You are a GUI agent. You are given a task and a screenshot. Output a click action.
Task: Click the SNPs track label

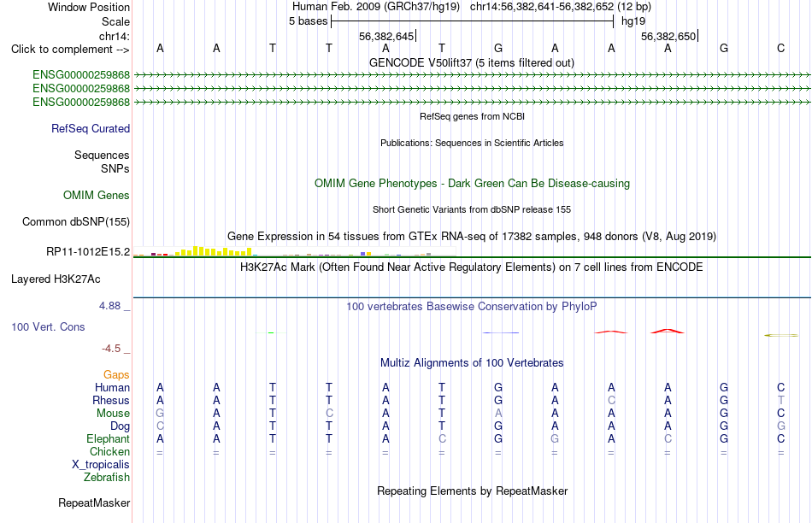[115, 168]
